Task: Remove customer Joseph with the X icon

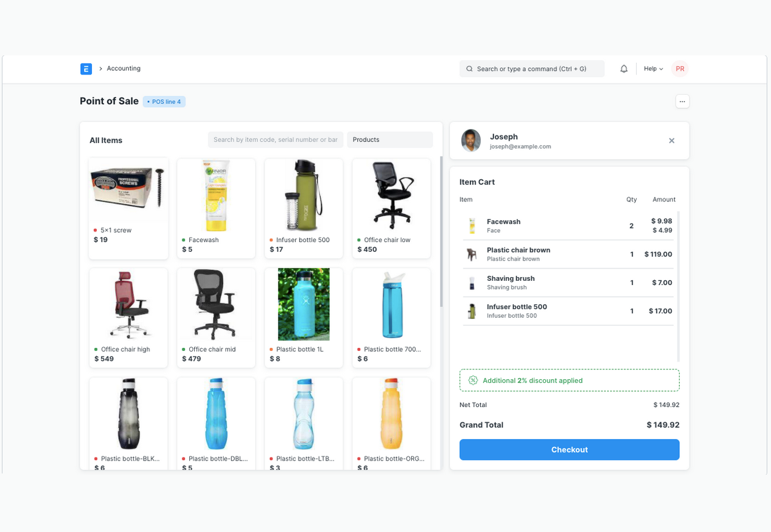Action: click(x=672, y=141)
